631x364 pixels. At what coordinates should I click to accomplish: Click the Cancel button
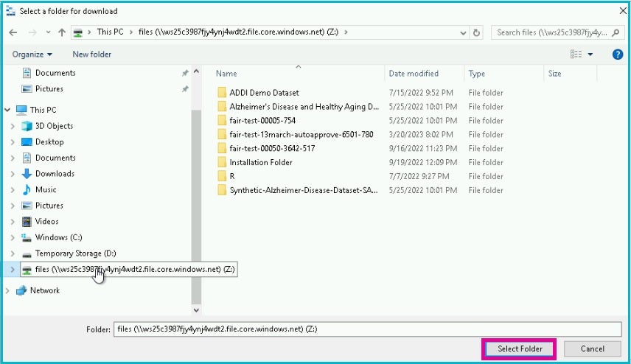(x=593, y=349)
